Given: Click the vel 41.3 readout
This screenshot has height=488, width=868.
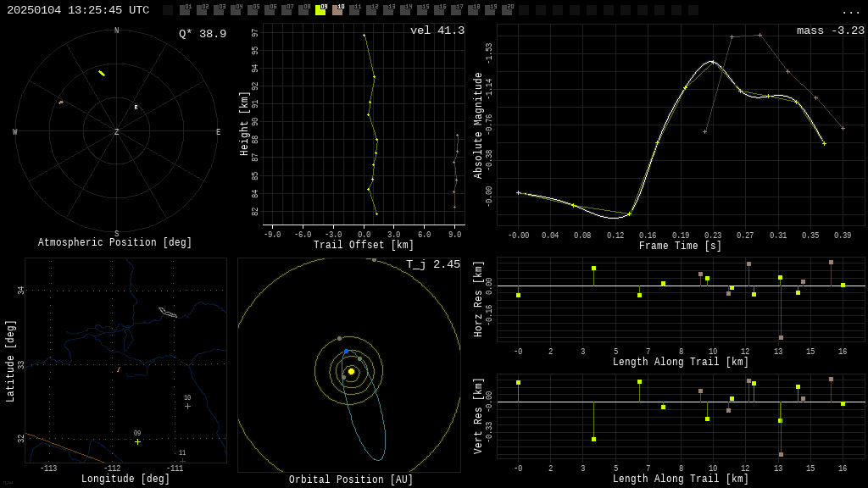Looking at the screenshot, I should pyautogui.click(x=437, y=30).
